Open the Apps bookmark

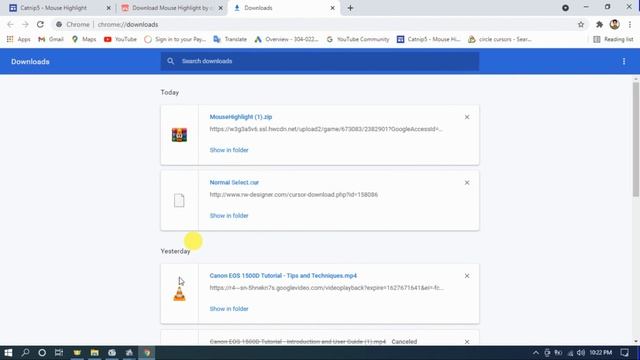pyautogui.click(x=18, y=39)
